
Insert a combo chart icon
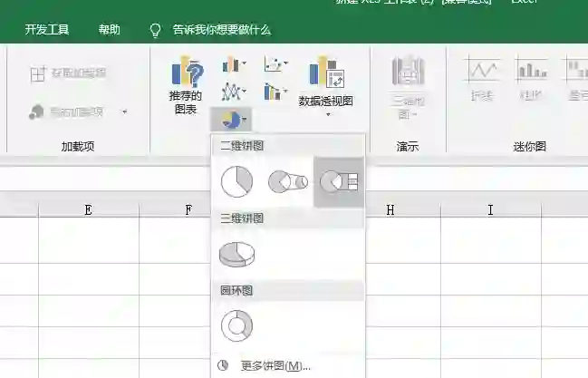[x=273, y=92]
